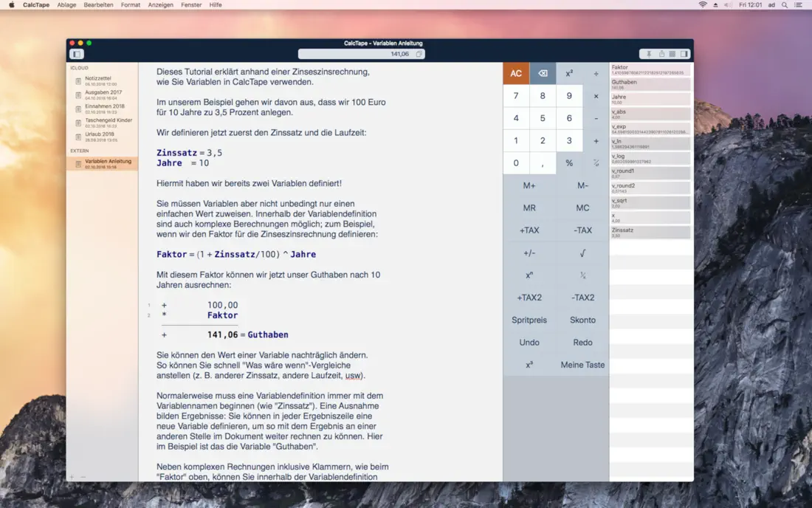
Task: Click the Undo button
Action: point(529,343)
